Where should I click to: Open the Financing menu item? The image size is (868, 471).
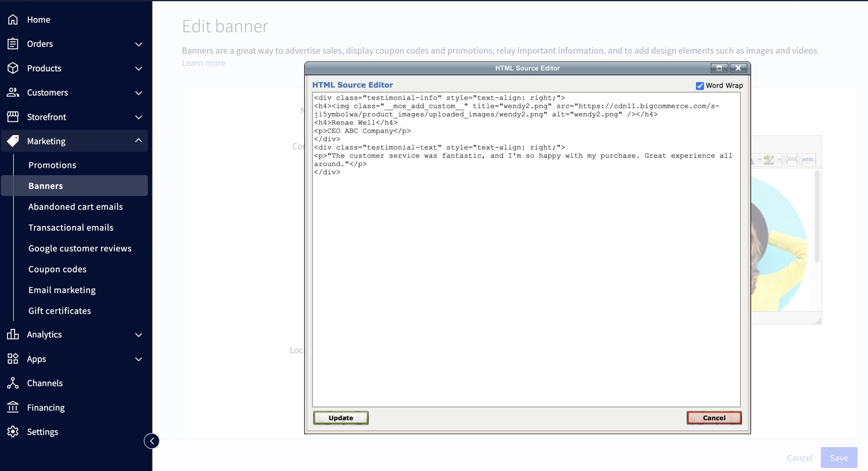(x=46, y=407)
